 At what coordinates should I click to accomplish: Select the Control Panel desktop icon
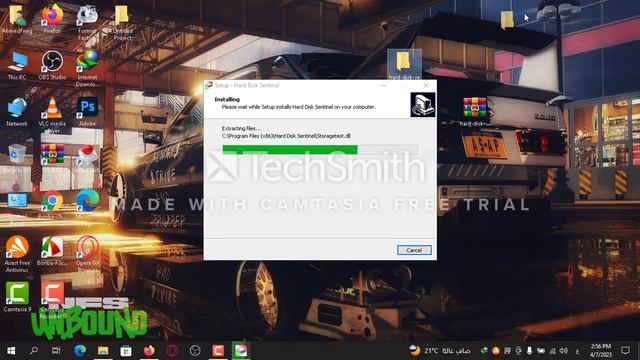(17, 201)
